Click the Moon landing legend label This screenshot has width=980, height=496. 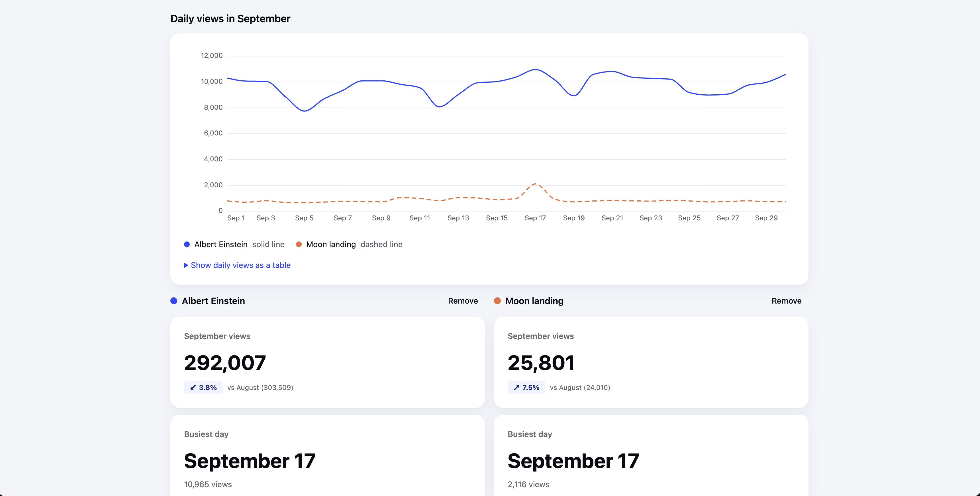coord(330,244)
